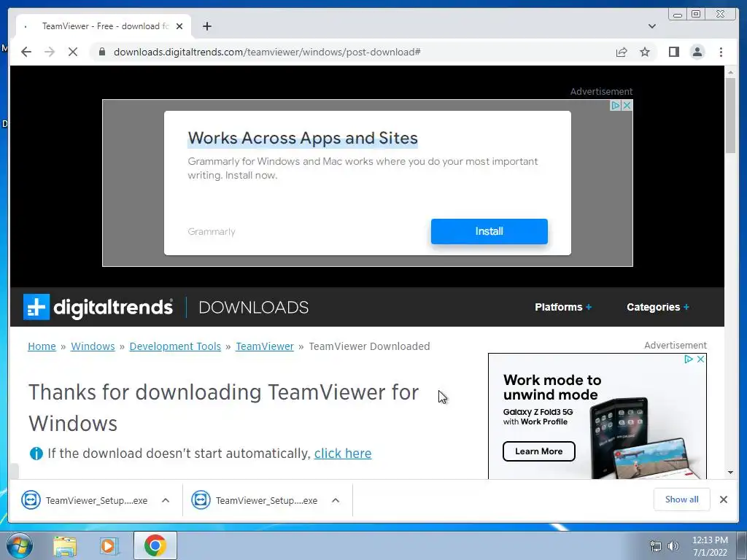This screenshot has width=747, height=560.
Task: Open the Windows Start menu
Action: click(19, 545)
